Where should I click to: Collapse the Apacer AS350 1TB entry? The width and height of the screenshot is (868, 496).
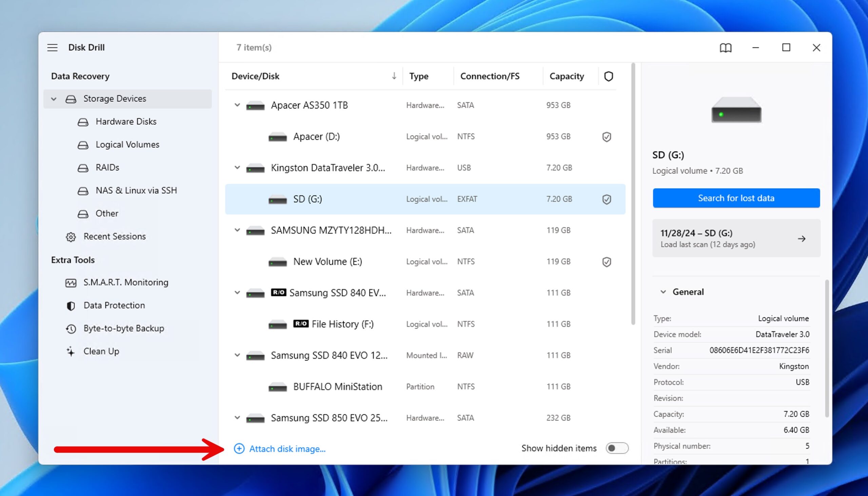[x=237, y=105]
